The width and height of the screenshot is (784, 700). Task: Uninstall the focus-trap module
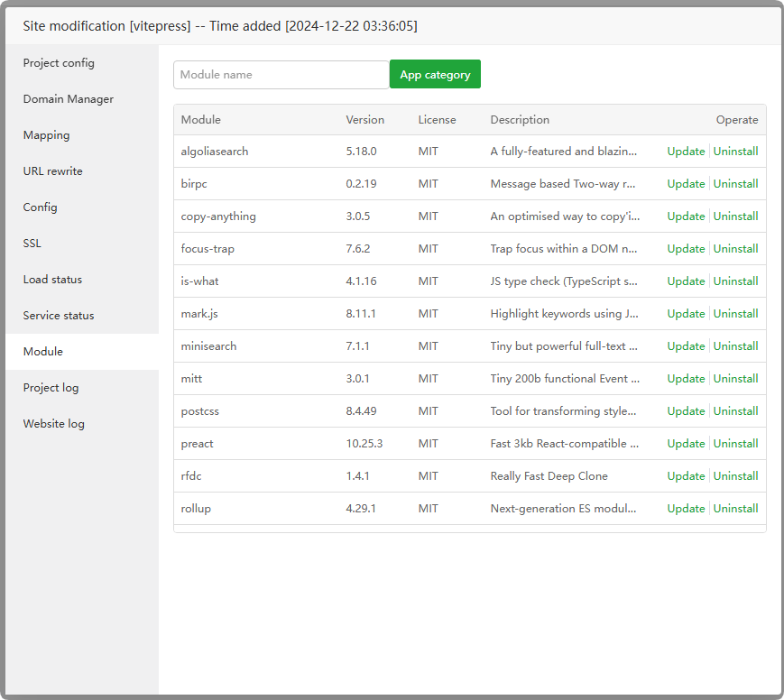pos(735,249)
